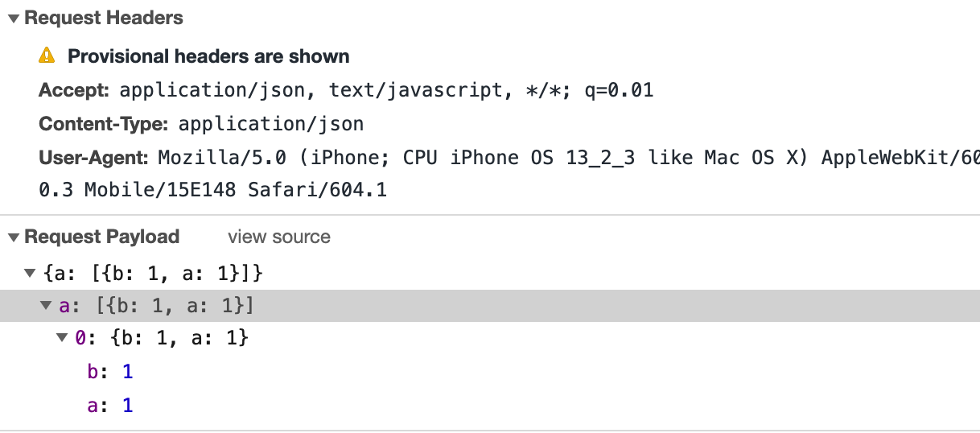Collapse the Request Headers section

click(13, 19)
